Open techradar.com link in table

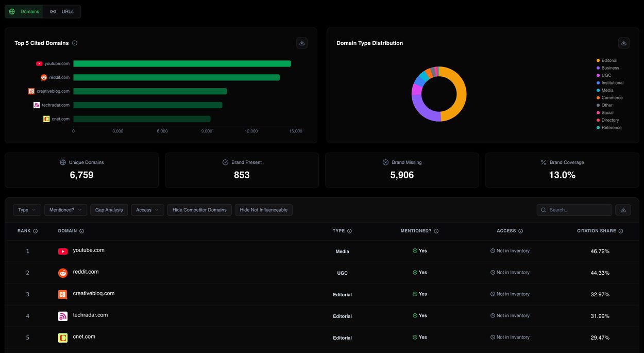[90, 315]
